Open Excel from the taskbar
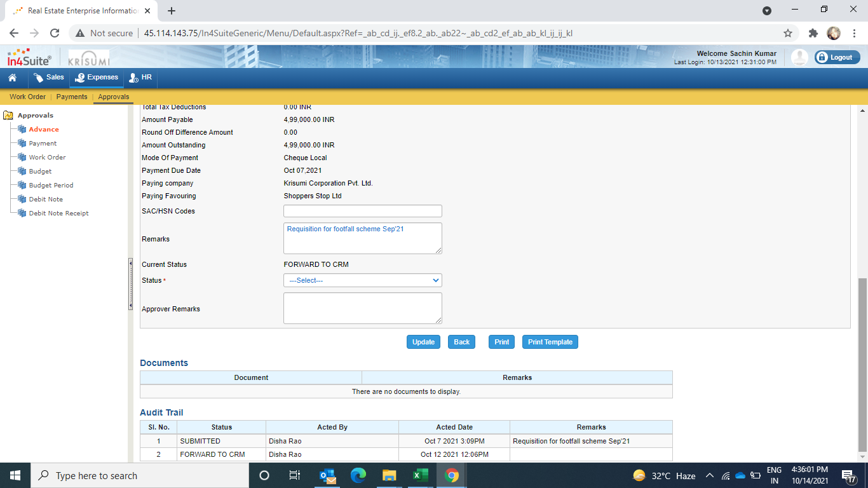 coord(419,475)
